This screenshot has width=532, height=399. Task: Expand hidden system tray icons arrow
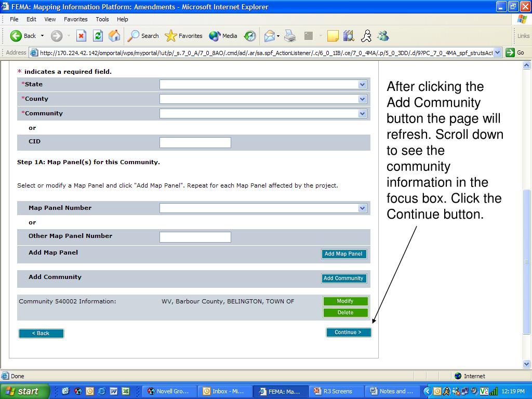click(428, 391)
